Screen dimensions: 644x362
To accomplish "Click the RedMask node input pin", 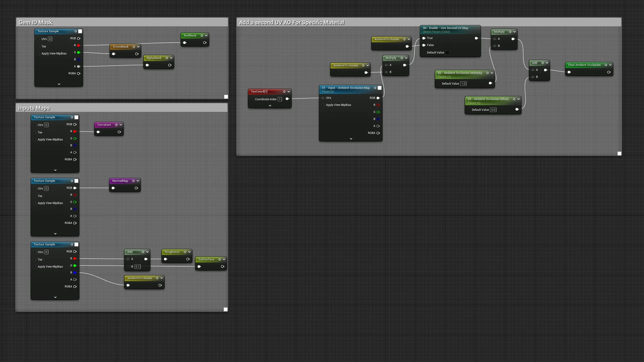I will pyautogui.click(x=185, y=43).
